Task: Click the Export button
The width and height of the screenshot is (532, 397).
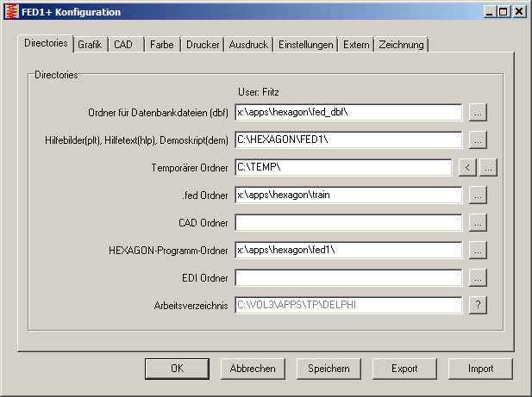Action: (x=404, y=369)
